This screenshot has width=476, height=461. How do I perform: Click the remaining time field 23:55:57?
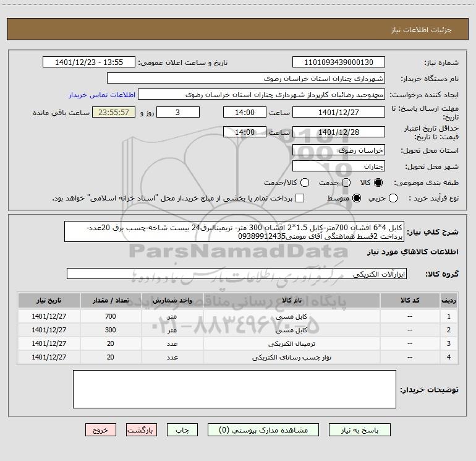click(114, 112)
